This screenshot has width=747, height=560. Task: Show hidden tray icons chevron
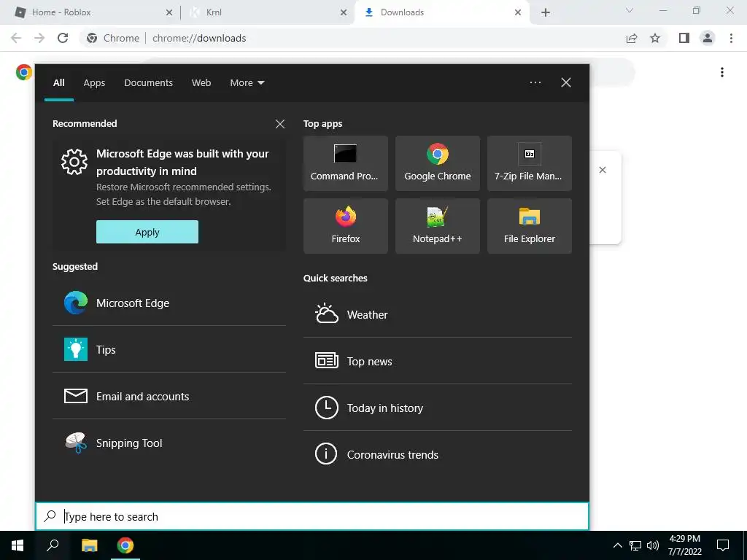(x=617, y=545)
